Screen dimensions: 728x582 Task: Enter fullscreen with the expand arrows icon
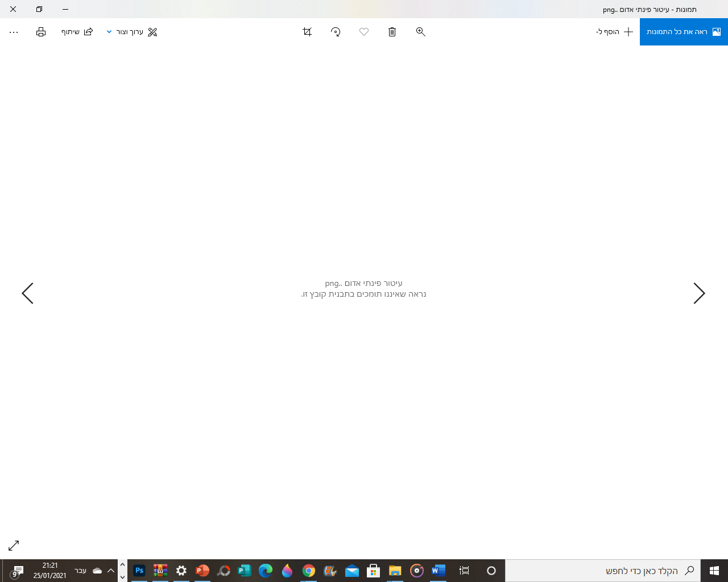(13, 546)
